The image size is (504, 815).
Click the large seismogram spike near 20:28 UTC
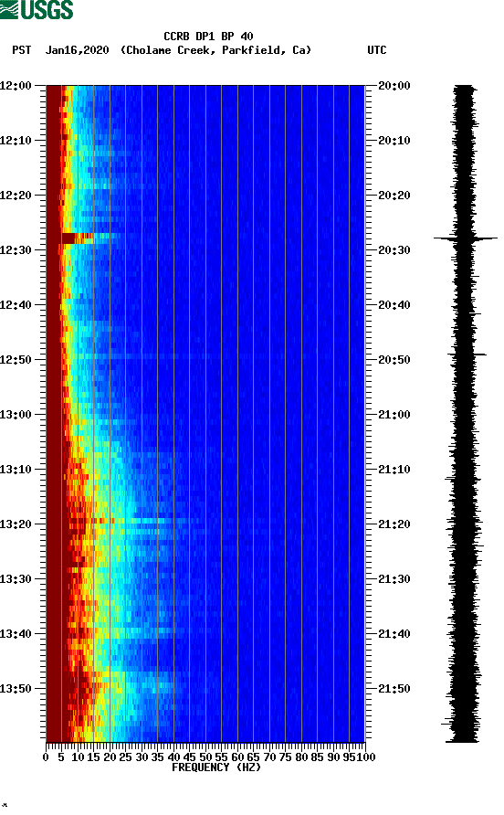(x=466, y=238)
